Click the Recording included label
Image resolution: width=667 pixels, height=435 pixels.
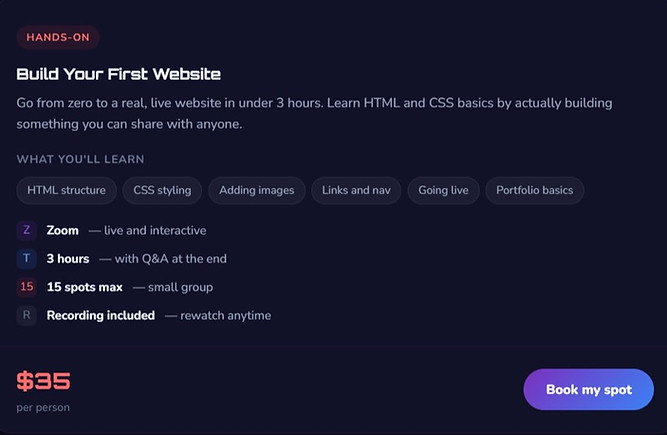click(x=101, y=316)
